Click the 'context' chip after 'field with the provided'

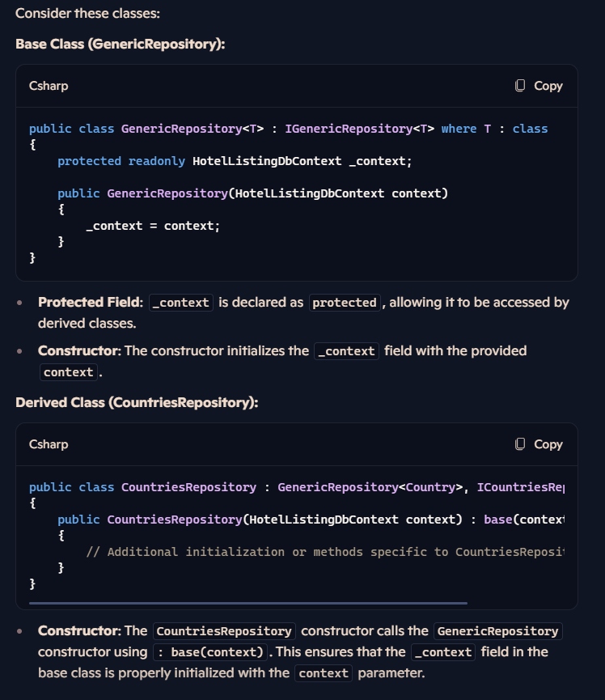coord(69,372)
